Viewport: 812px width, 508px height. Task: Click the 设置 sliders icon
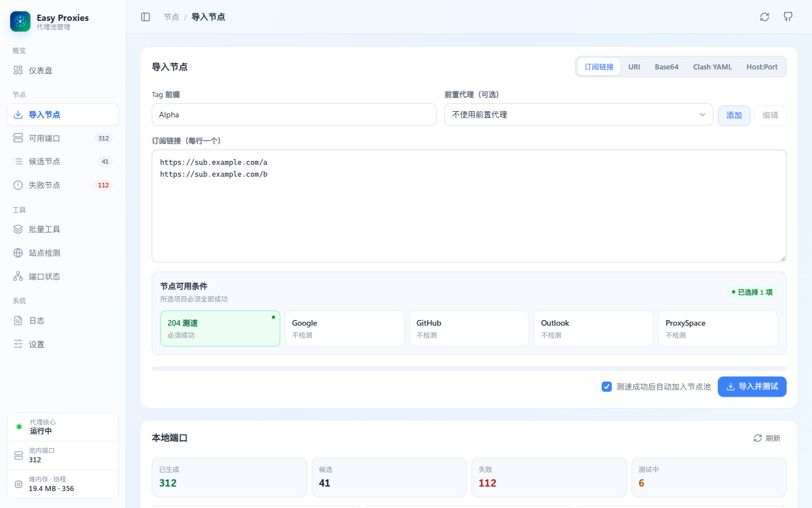pos(18,344)
